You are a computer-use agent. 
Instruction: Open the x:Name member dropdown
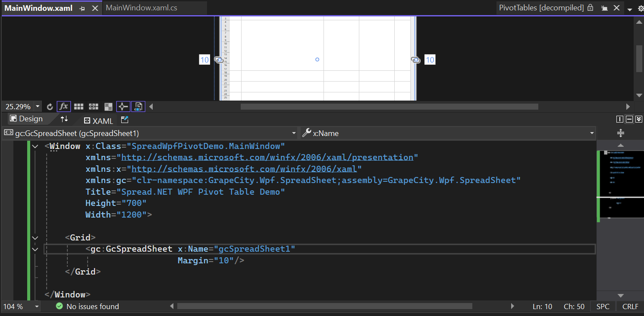click(592, 133)
